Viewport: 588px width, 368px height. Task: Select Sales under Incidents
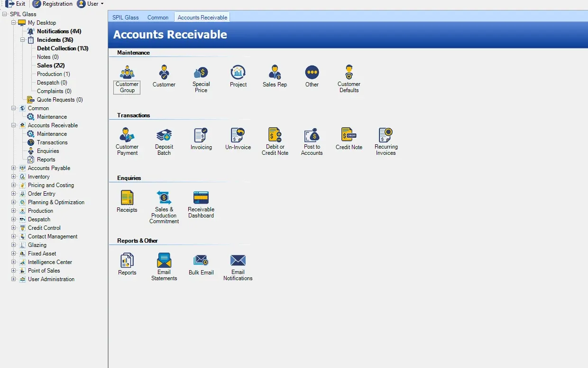point(51,66)
